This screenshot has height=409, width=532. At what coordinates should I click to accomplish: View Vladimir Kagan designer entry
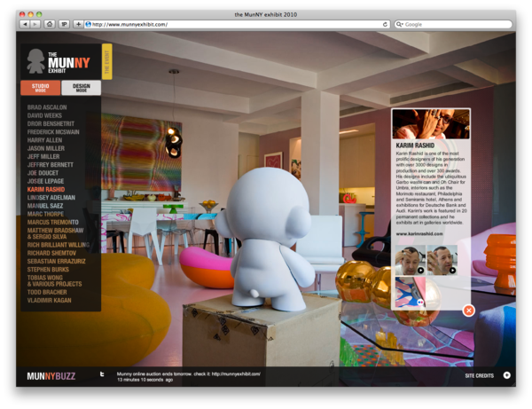pos(49,300)
